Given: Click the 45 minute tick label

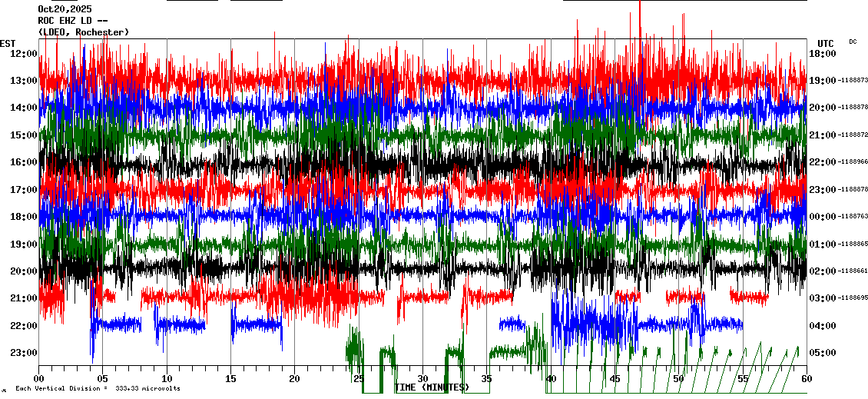Looking at the screenshot, I should [x=615, y=379].
